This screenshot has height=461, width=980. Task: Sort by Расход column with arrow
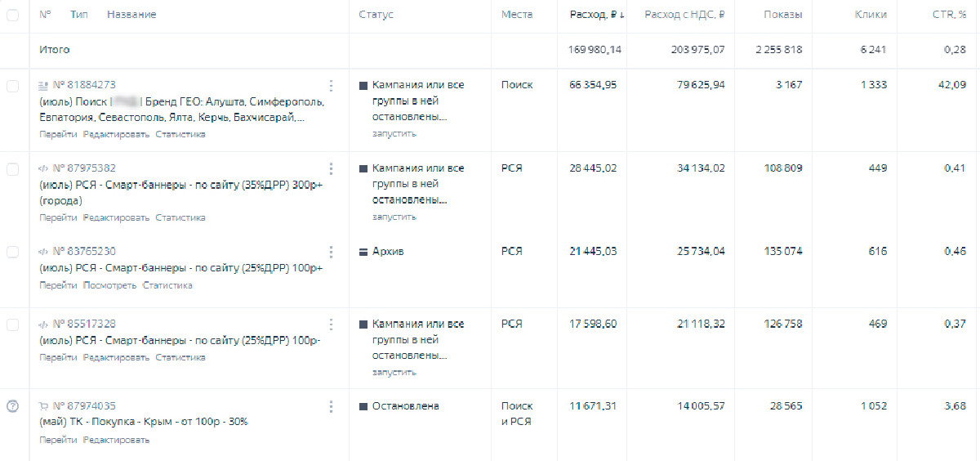point(597,15)
